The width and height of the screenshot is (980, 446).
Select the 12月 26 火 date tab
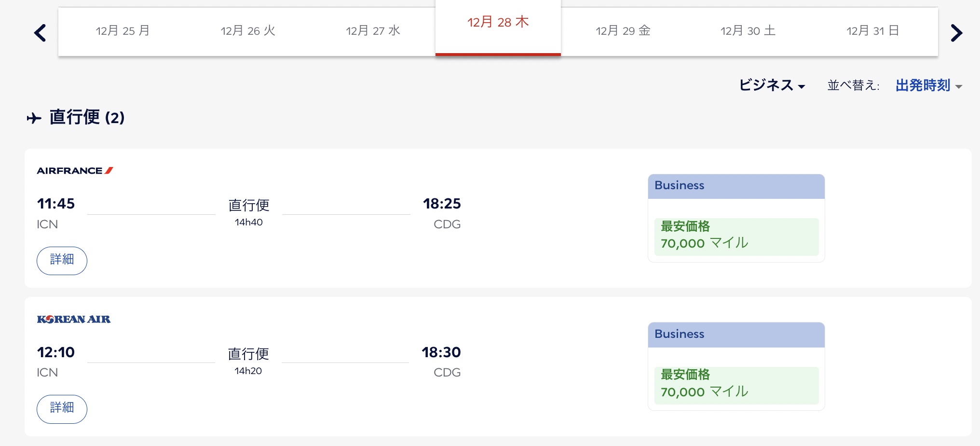(x=248, y=31)
